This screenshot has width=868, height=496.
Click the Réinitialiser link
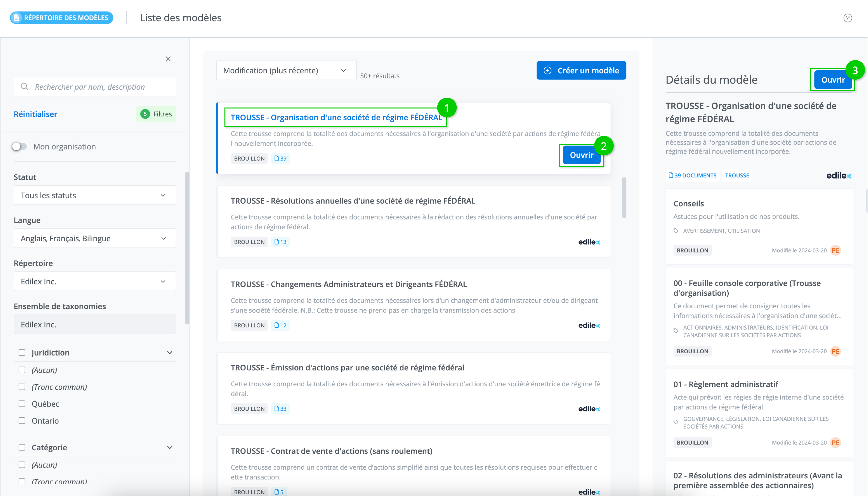point(35,114)
